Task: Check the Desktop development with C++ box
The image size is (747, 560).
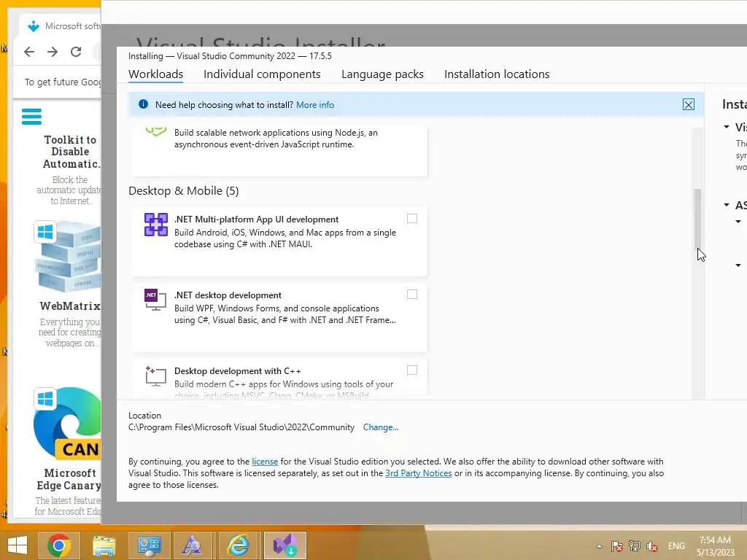Action: click(x=412, y=370)
